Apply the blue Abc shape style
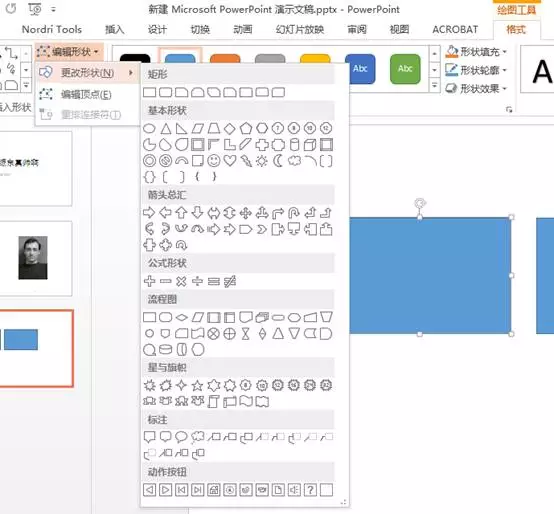This screenshot has width=554, height=514. pos(360,69)
